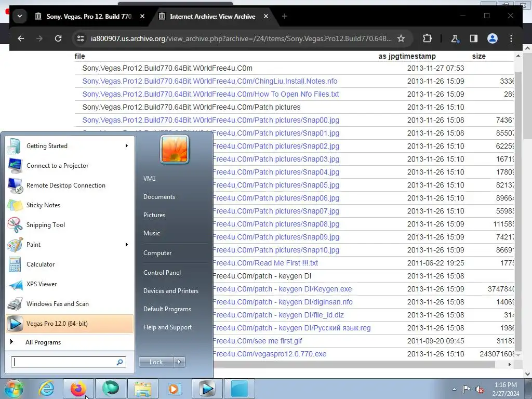Screen dimensions: 532x399
Task: Open the tab search dropdown arrow
Action: tap(20, 16)
